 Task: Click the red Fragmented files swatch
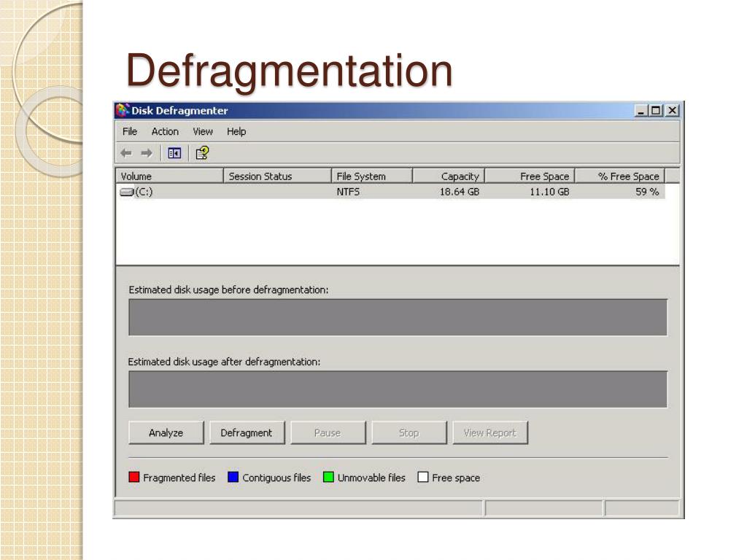[134, 477]
